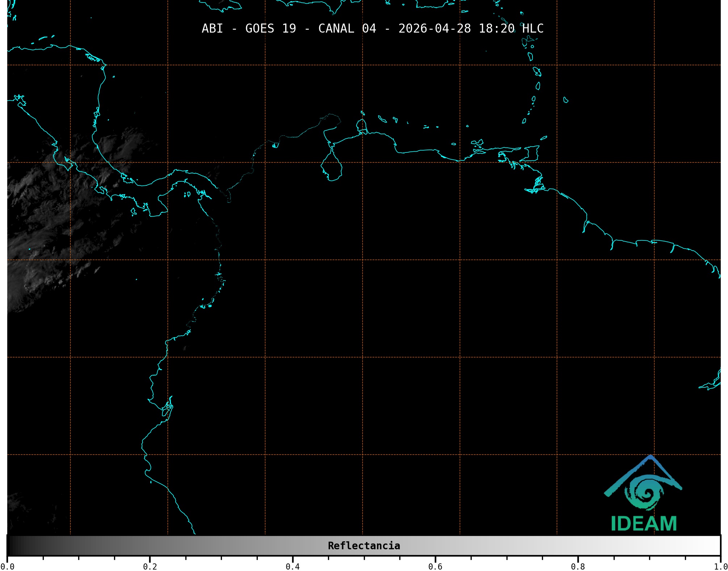Click the 0.6 tick label on the colorbar

435,567
